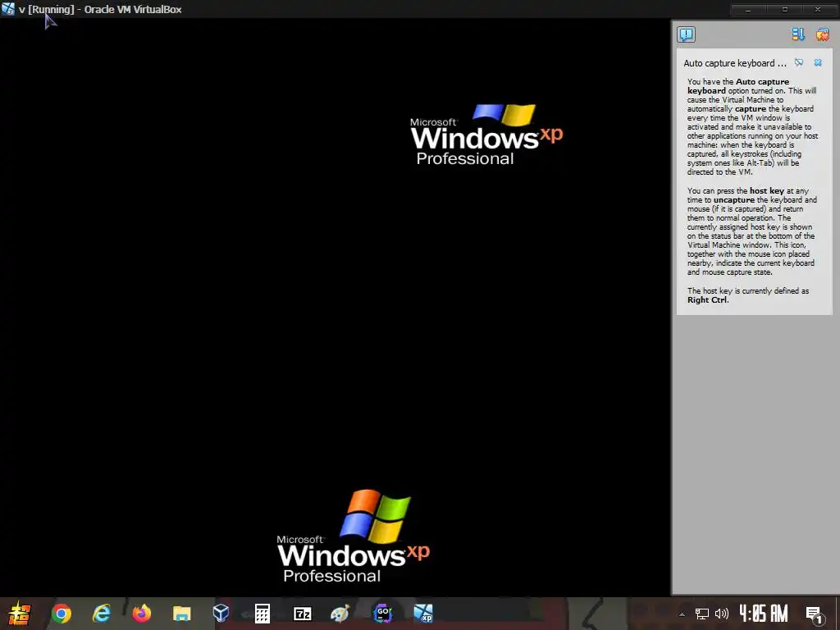Maximize the VirtualBox VM window
This screenshot has height=630, width=840.
pyautogui.click(x=784, y=10)
